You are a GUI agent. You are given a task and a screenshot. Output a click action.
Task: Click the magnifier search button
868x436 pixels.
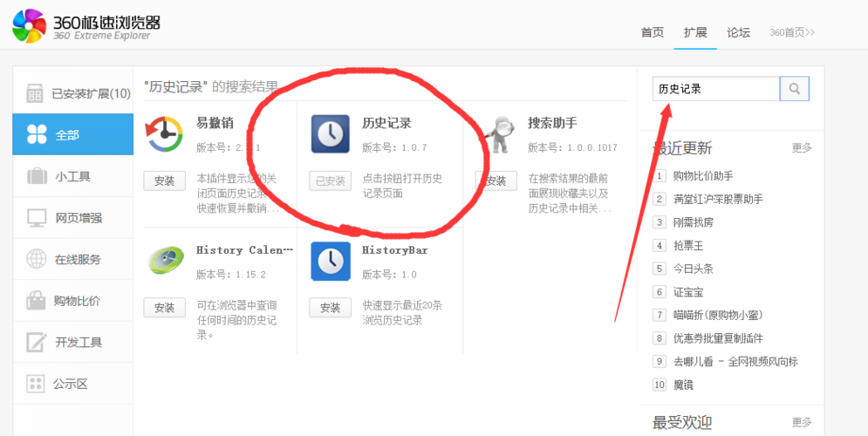tap(795, 89)
